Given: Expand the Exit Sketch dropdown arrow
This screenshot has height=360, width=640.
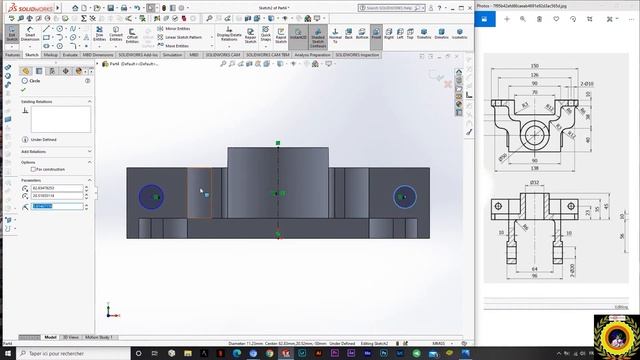Looking at the screenshot, I should pos(12,47).
